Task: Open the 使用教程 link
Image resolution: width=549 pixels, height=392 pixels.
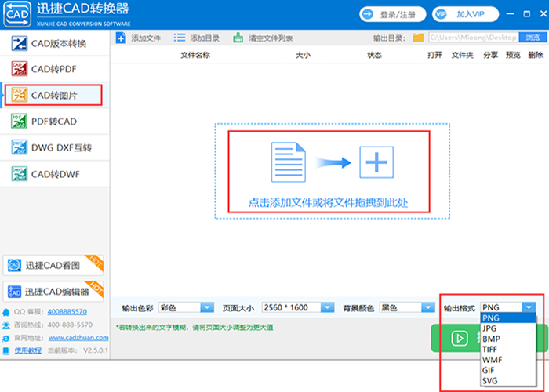Action: coord(27,350)
